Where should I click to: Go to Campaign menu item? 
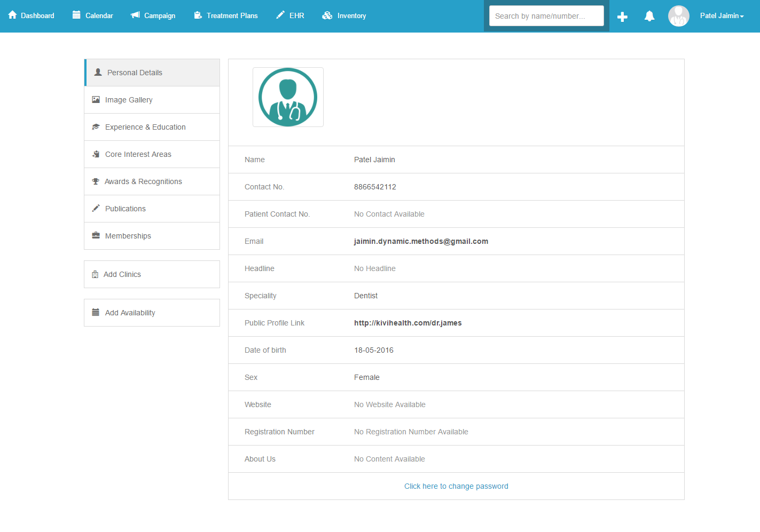click(x=153, y=15)
